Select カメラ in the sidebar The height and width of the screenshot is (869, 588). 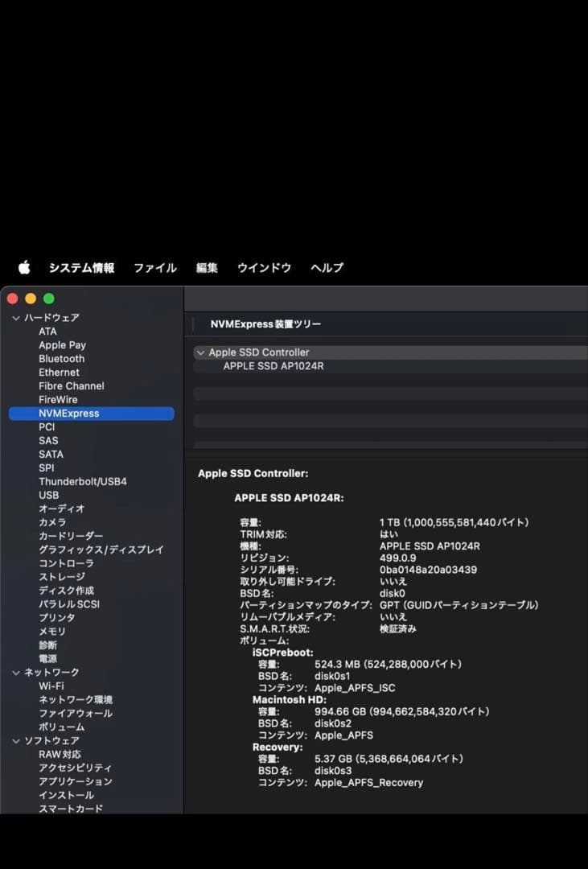point(52,522)
